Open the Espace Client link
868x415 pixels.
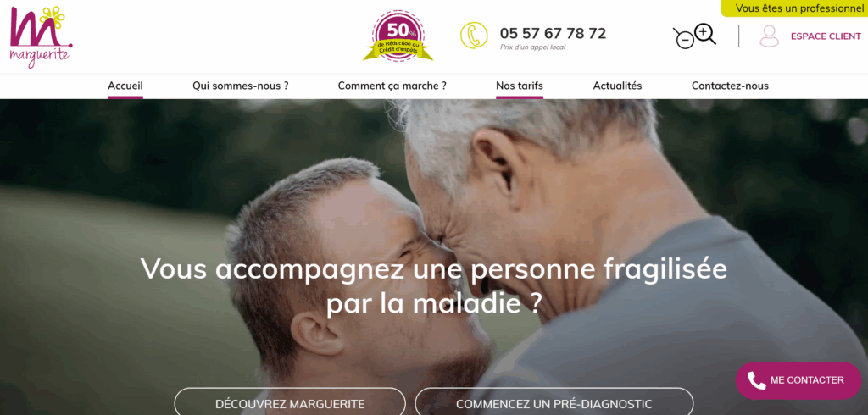pyautogui.click(x=826, y=36)
